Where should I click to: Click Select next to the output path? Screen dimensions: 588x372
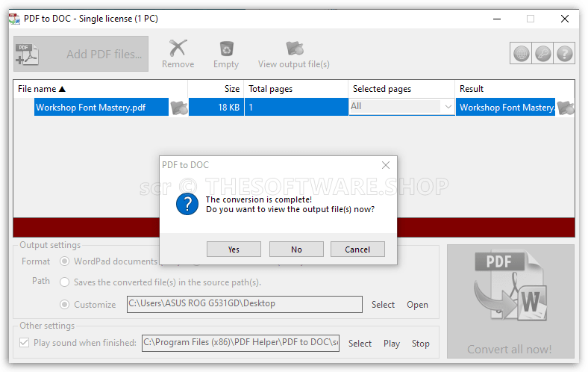[x=383, y=305]
